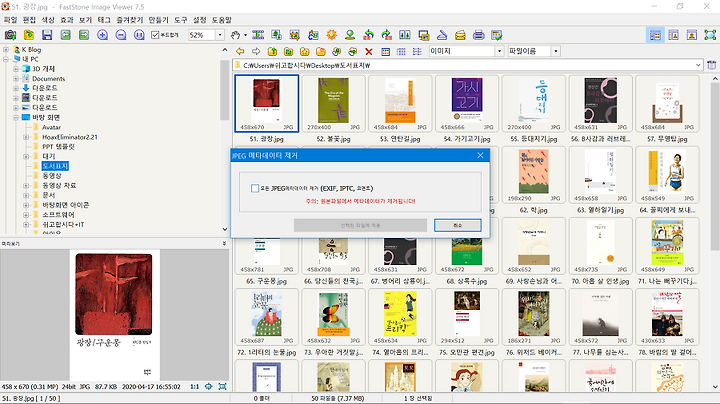Rotate image left using toolbar icon
This screenshot has height=404, width=720.
click(368, 35)
